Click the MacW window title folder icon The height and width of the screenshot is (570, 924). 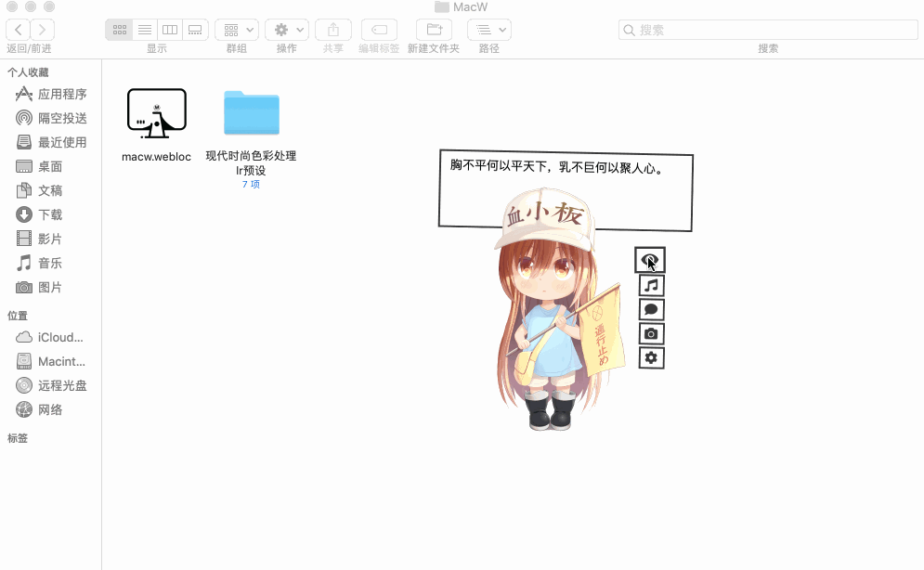441,7
